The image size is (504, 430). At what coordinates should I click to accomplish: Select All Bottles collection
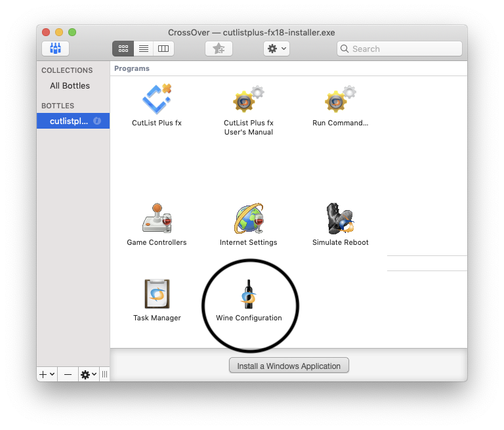(x=70, y=85)
